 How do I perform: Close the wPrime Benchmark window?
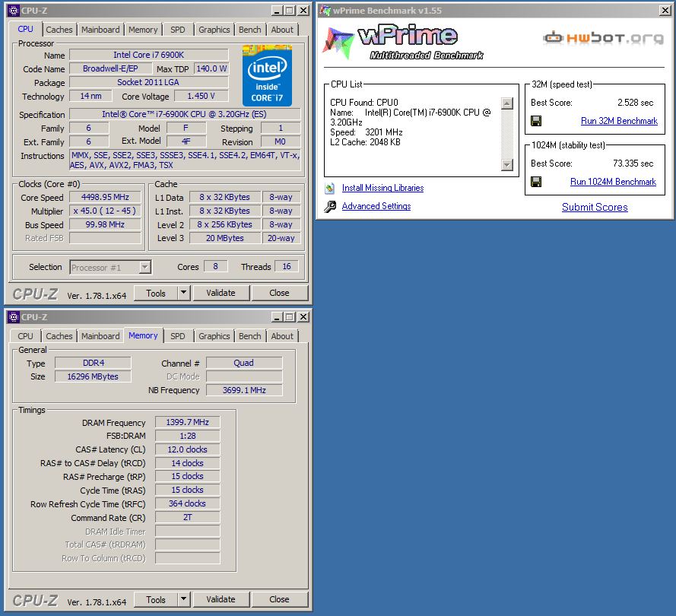coord(665,11)
